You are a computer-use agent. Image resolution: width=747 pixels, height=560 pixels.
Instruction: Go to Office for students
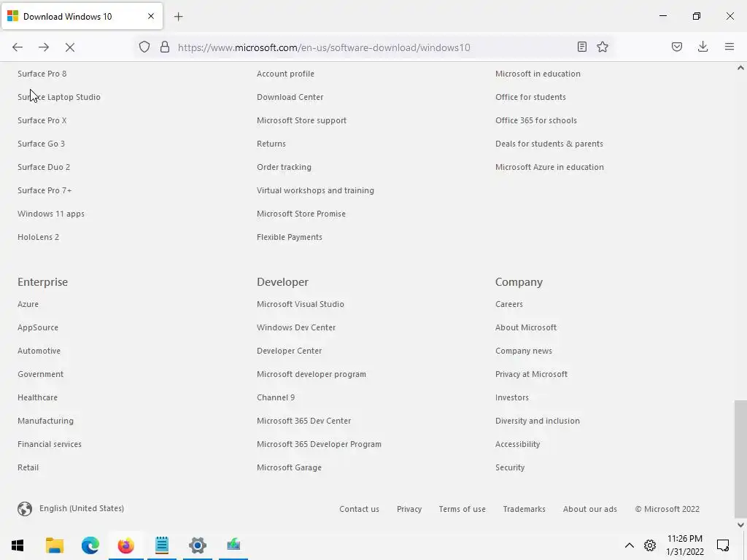click(531, 97)
